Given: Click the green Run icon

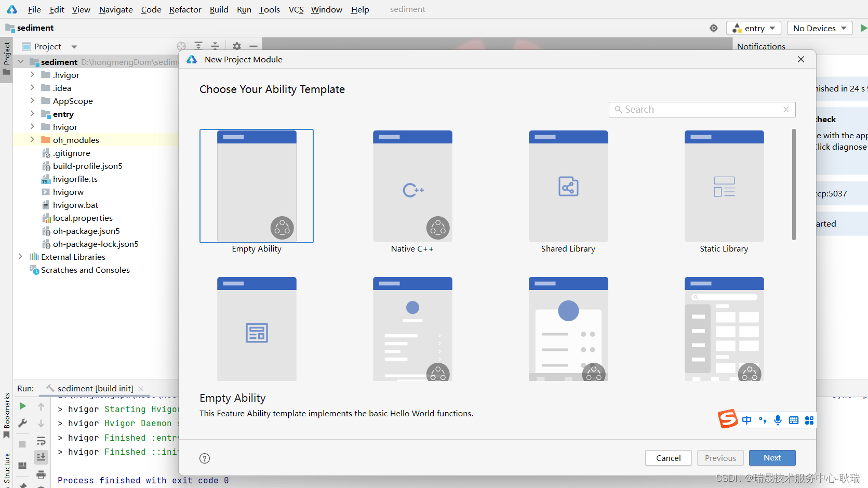Looking at the screenshot, I should coord(863,28).
